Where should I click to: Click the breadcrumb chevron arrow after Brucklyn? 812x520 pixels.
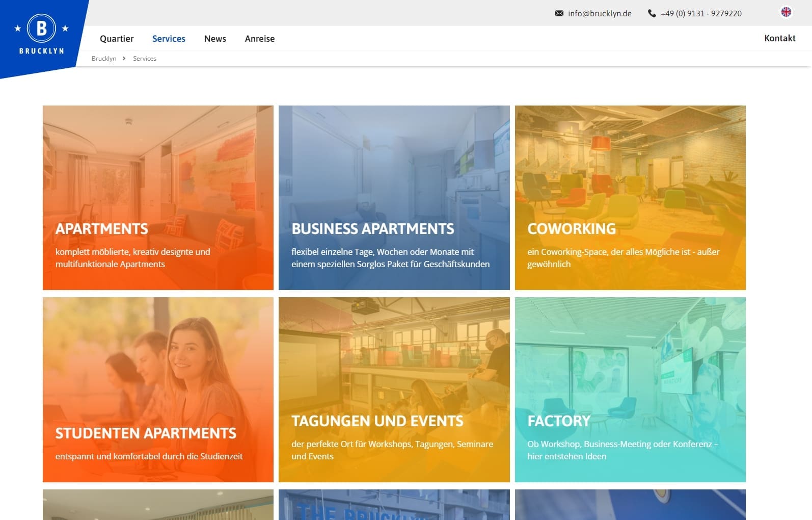tap(124, 58)
